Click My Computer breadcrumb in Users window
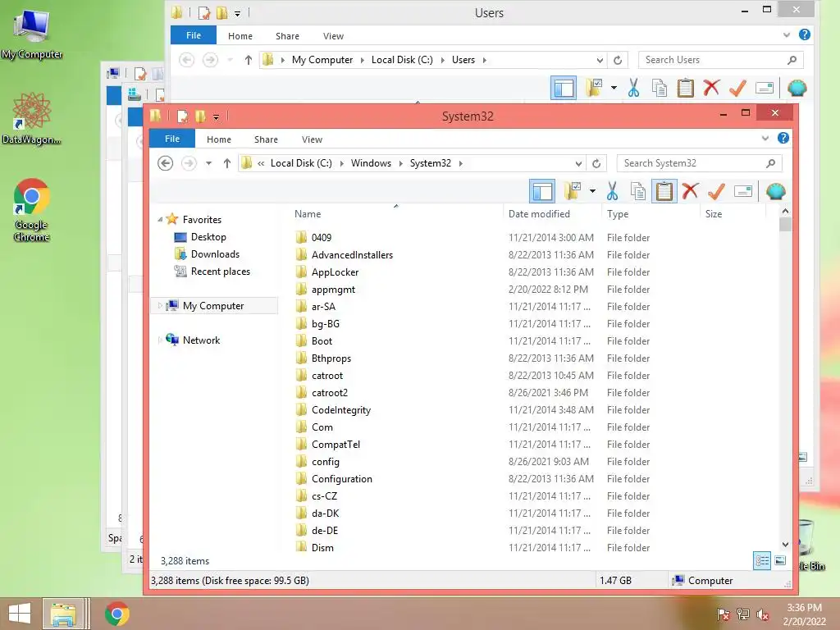The height and width of the screenshot is (630, 840). click(x=322, y=60)
